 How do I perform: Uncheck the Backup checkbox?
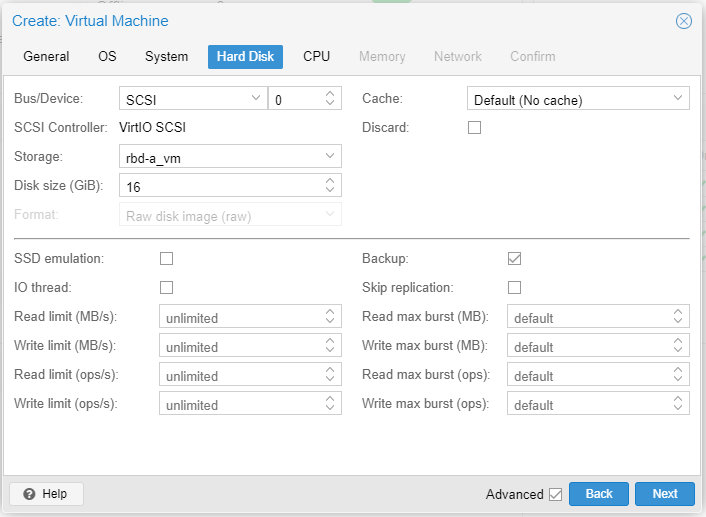click(514, 258)
